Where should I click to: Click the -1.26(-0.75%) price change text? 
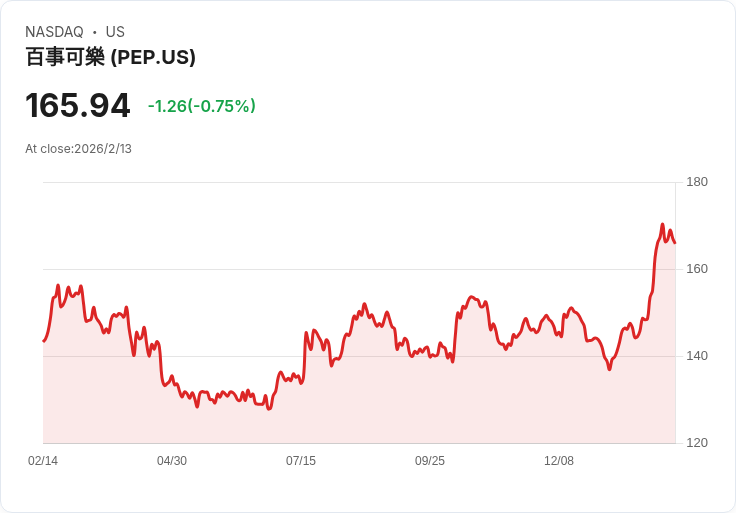(202, 106)
